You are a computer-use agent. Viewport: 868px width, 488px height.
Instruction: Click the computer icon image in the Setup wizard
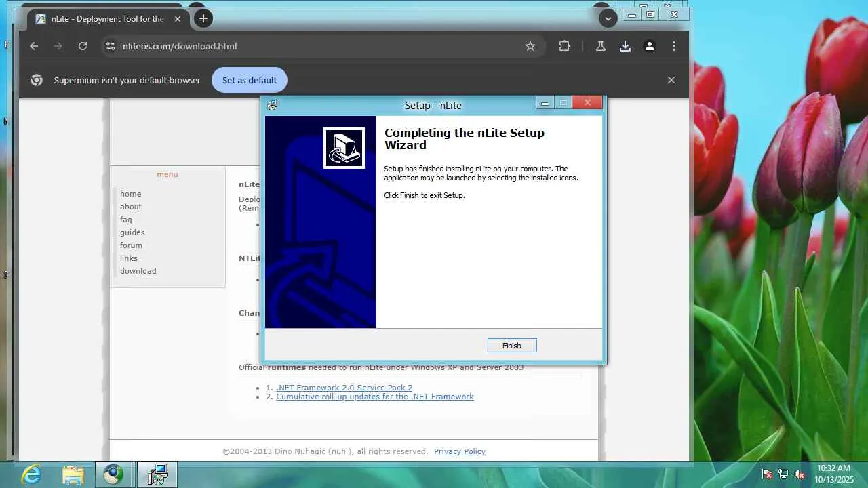[x=344, y=148]
